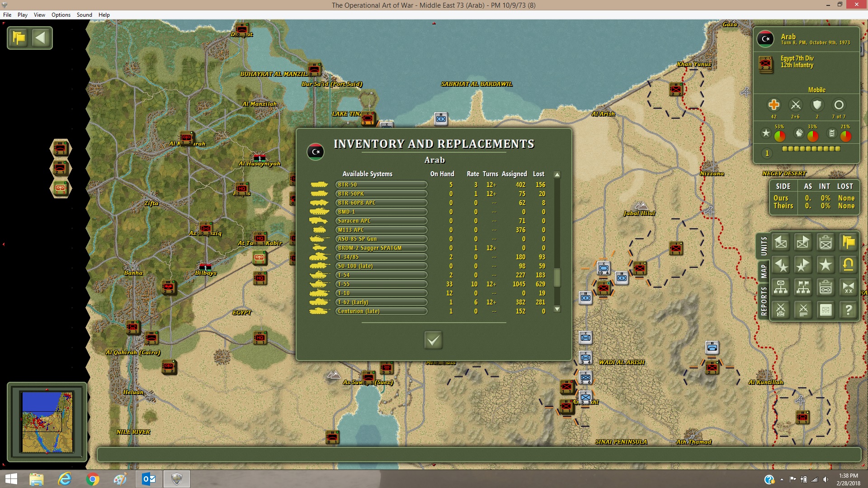Click yellow flags icon in Units panel
This screenshot has width=868, height=488.
(848, 243)
